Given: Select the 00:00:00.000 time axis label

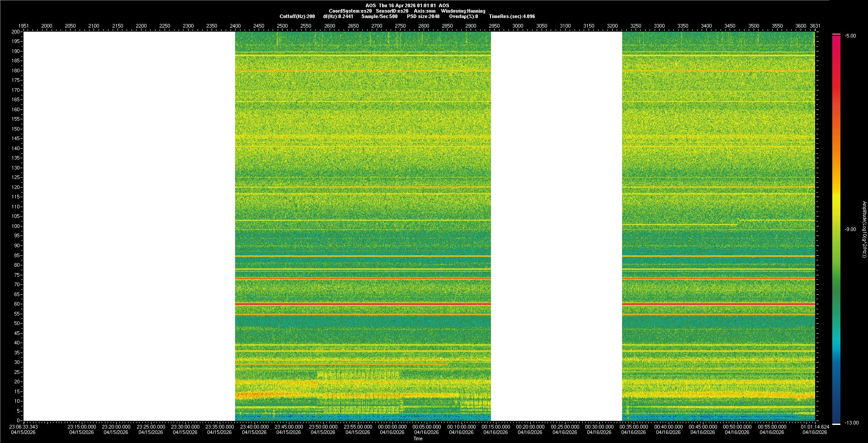Looking at the screenshot, I should click(392, 427).
